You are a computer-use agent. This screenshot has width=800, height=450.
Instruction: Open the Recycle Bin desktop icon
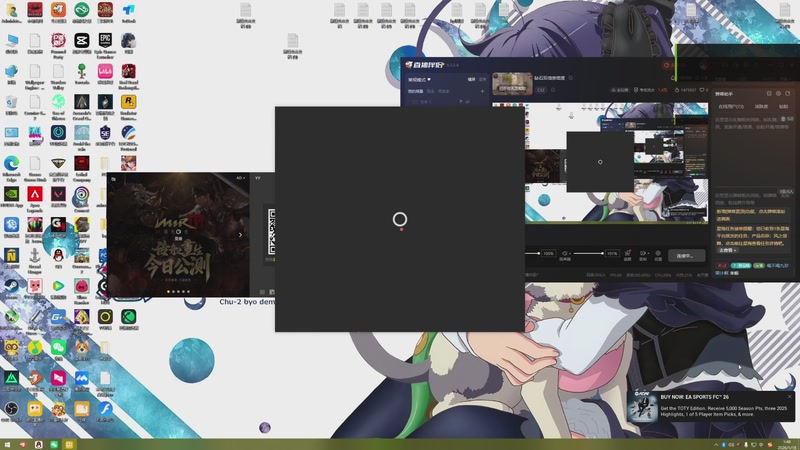[11, 102]
